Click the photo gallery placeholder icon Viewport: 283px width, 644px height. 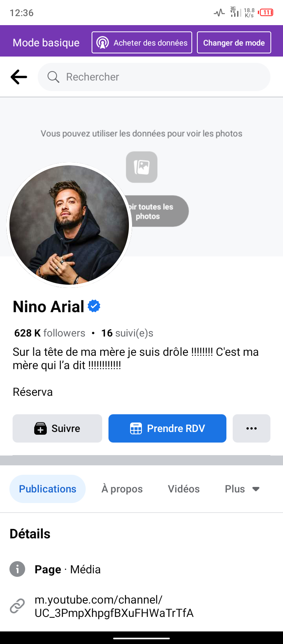coord(141,167)
